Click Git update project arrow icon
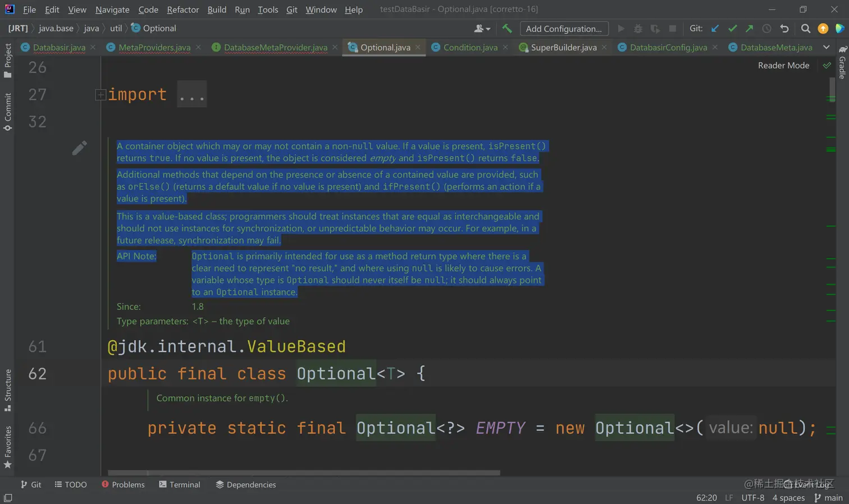This screenshot has width=849, height=504. point(715,29)
